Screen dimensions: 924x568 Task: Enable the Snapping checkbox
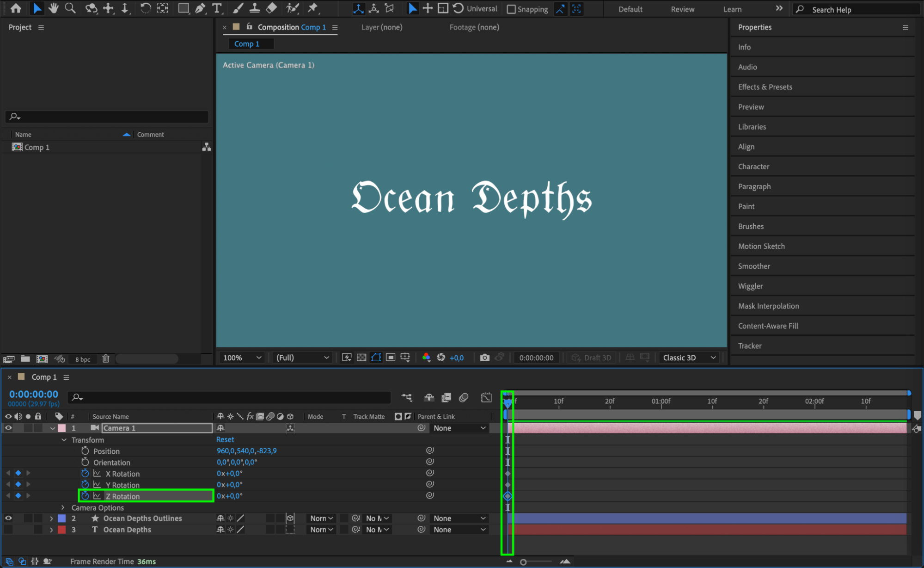(x=511, y=9)
